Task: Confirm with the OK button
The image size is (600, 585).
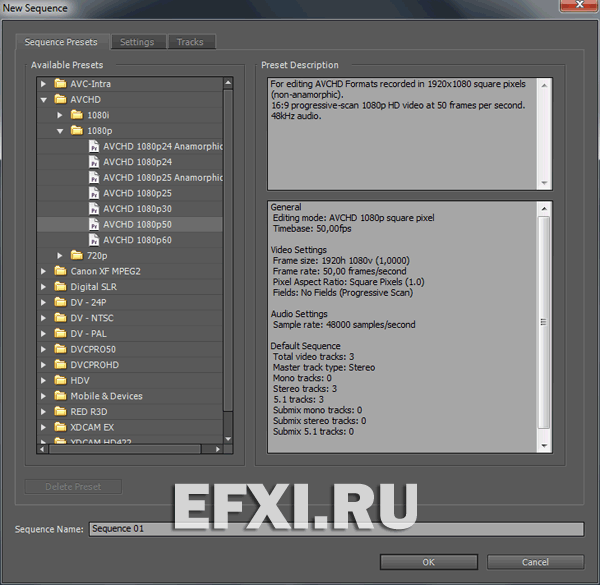Action: (429, 562)
